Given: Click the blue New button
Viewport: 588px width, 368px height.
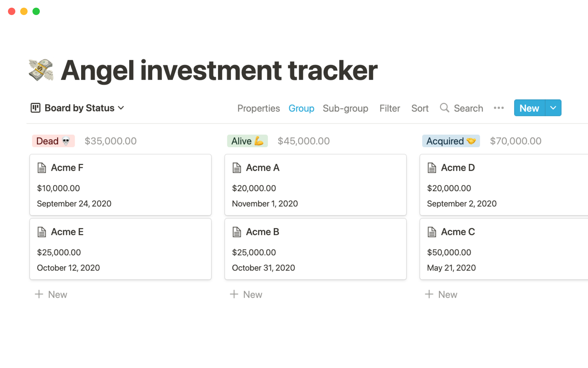Looking at the screenshot, I should click(529, 108).
